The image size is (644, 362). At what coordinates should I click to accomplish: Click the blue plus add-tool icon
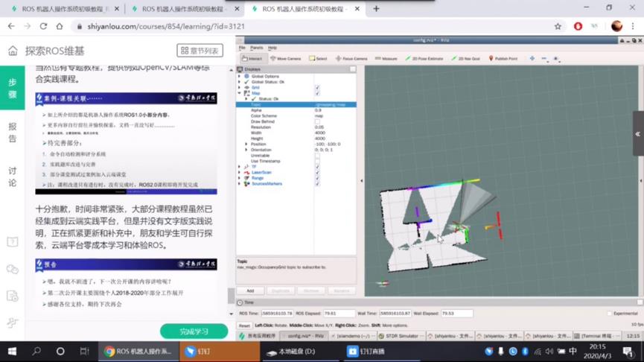pos(532,58)
